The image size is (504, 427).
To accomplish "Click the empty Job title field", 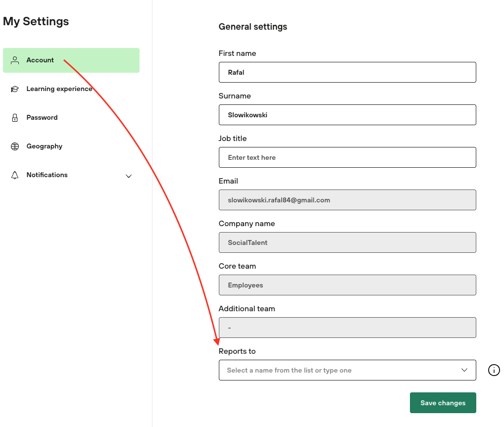I will coord(347,157).
